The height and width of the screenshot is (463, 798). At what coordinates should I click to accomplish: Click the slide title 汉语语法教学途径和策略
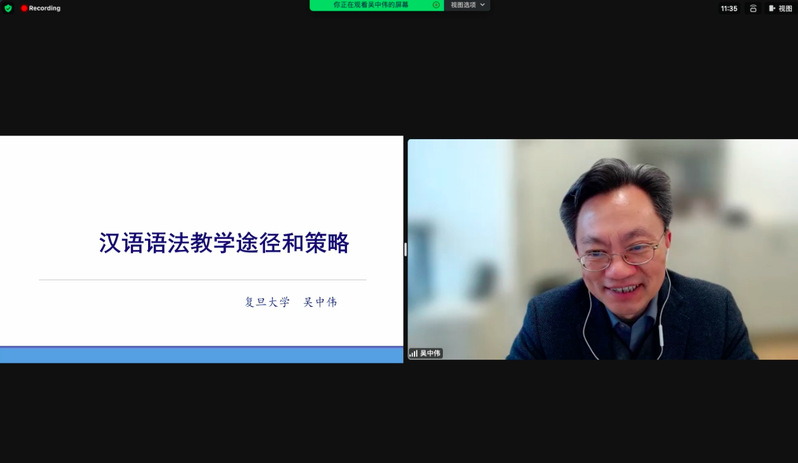click(224, 243)
